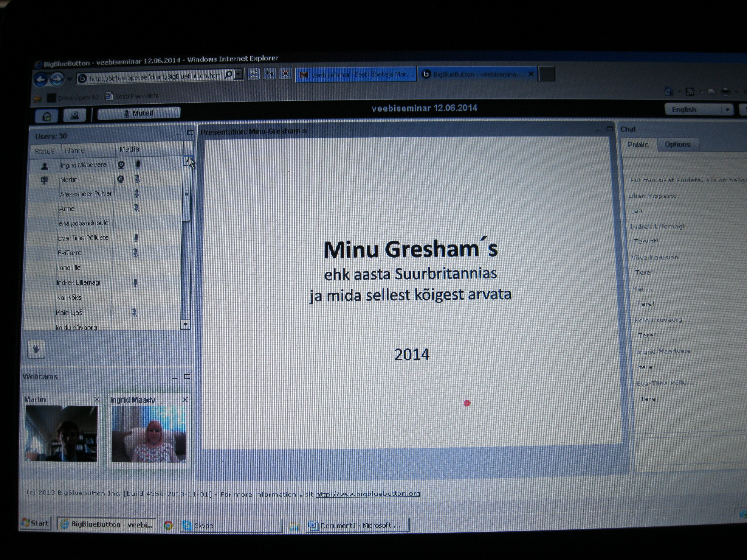Open the bigbluebutton.org link
747x560 pixels.
coord(368,494)
